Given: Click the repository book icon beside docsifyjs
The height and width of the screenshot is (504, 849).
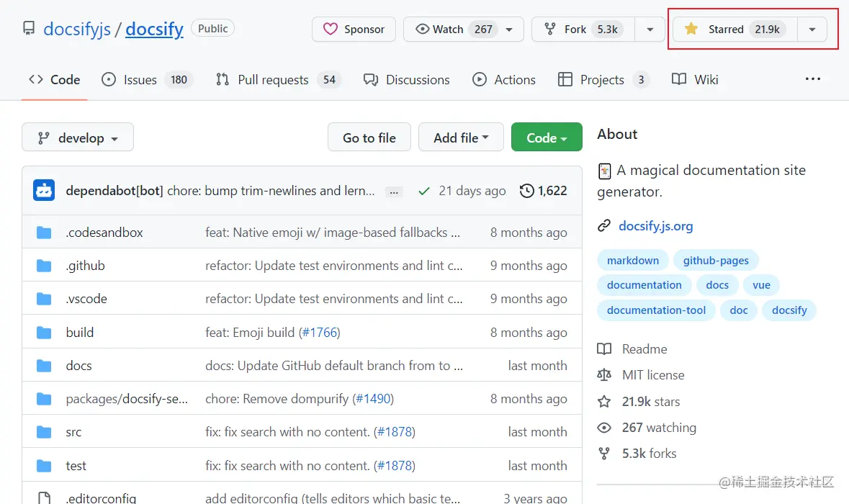Looking at the screenshot, I should pos(29,28).
